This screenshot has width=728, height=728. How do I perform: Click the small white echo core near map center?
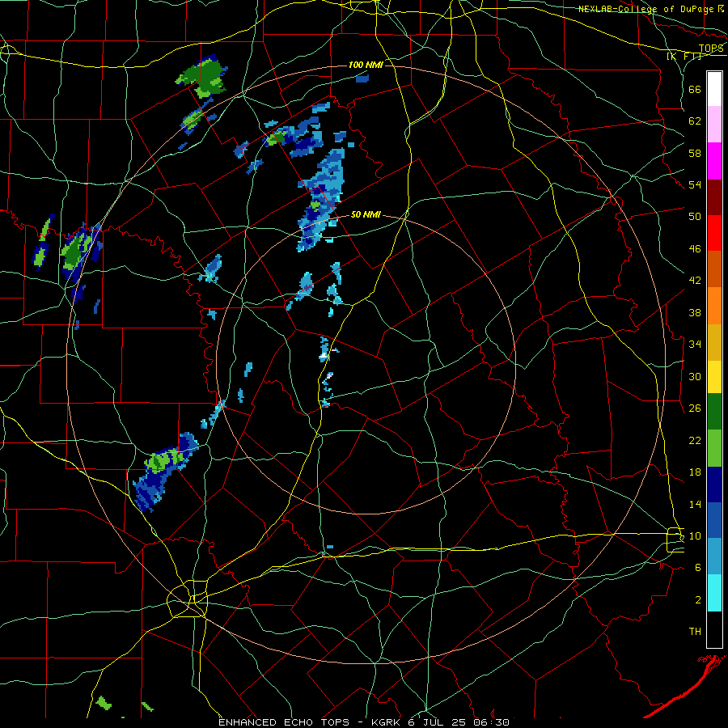click(x=324, y=357)
